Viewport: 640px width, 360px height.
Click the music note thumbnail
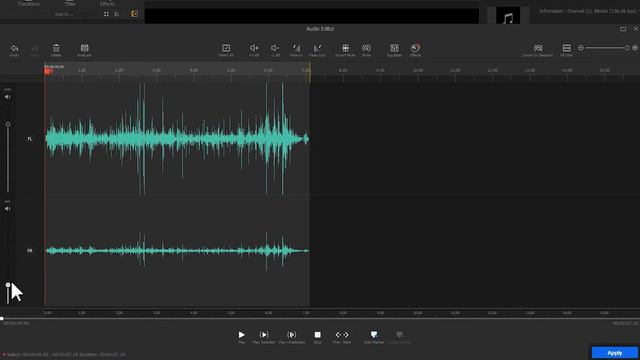coord(508,16)
